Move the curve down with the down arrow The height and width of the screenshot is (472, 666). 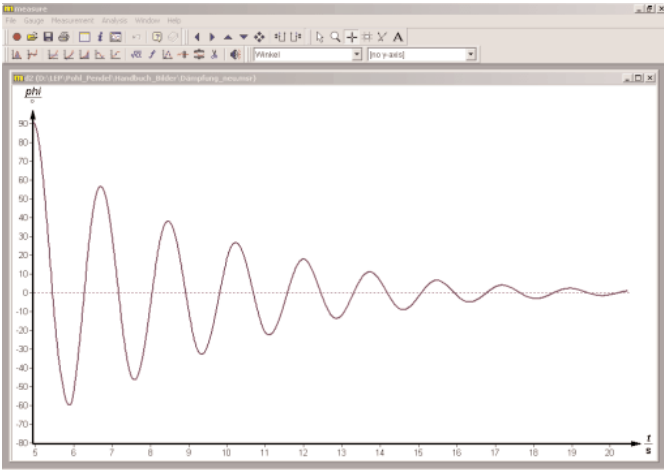(x=243, y=37)
